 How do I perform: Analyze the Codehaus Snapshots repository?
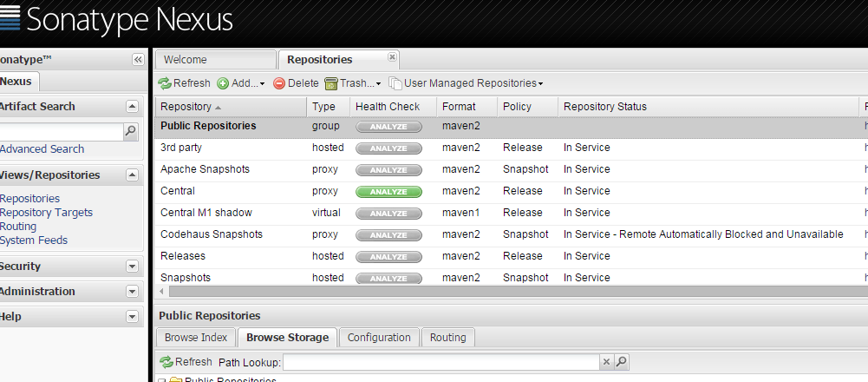[x=388, y=235]
